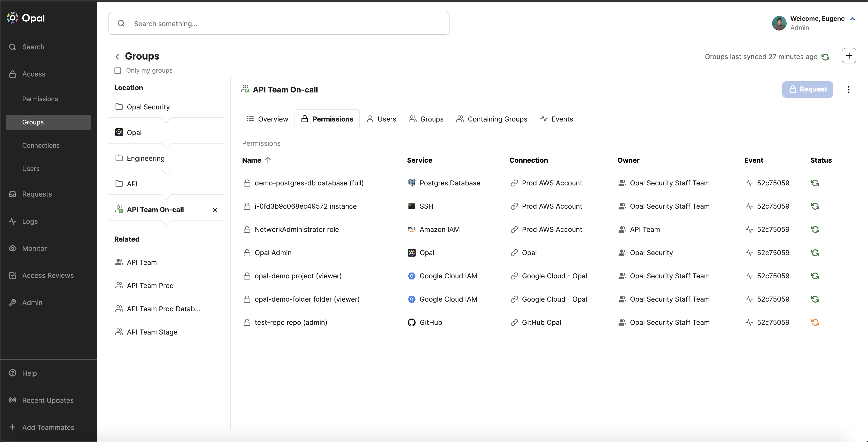Click the GitHub octocat icon
This screenshot has width=868, height=442.
click(x=411, y=322)
